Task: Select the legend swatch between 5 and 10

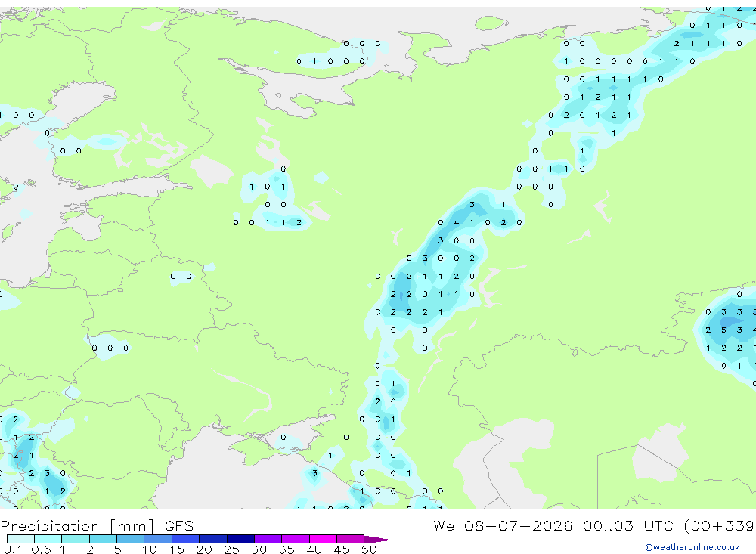Action: tap(130, 539)
